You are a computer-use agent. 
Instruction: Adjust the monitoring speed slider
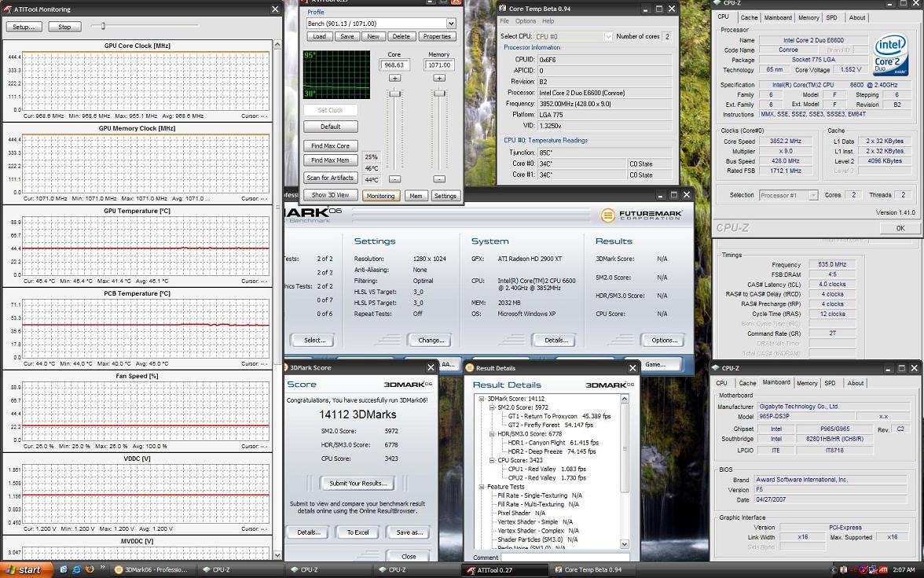[x=103, y=26]
